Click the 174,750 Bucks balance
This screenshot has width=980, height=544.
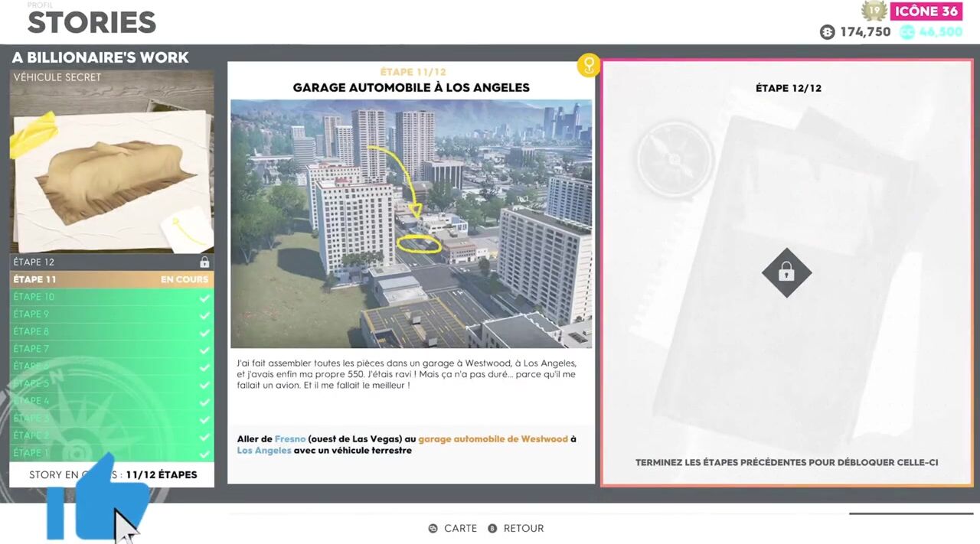(x=865, y=32)
